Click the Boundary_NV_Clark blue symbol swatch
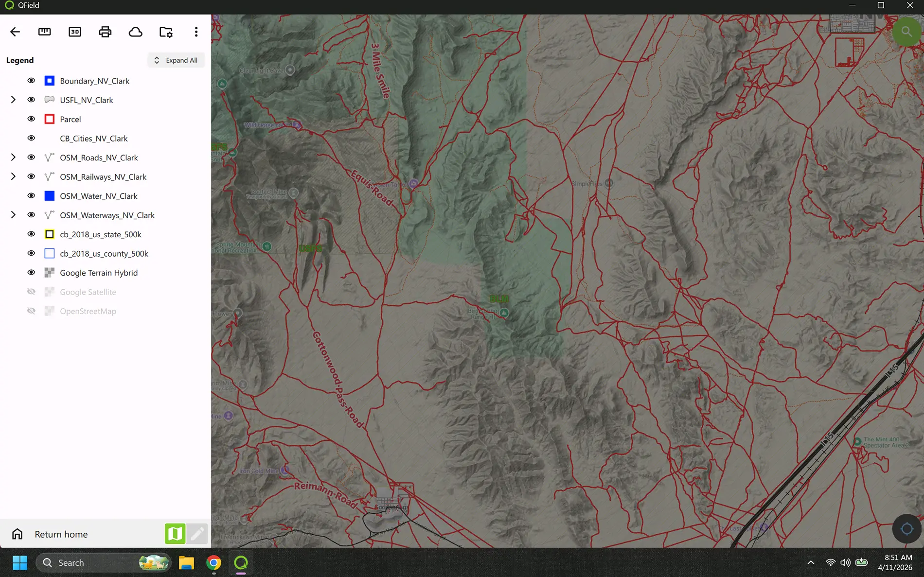Viewport: 924px width, 577px height. tap(49, 81)
